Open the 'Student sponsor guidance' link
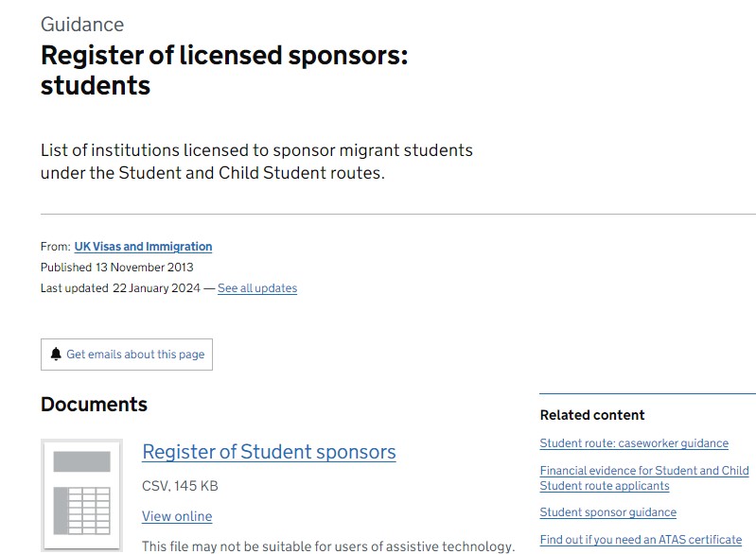The width and height of the screenshot is (756, 554). point(607,512)
